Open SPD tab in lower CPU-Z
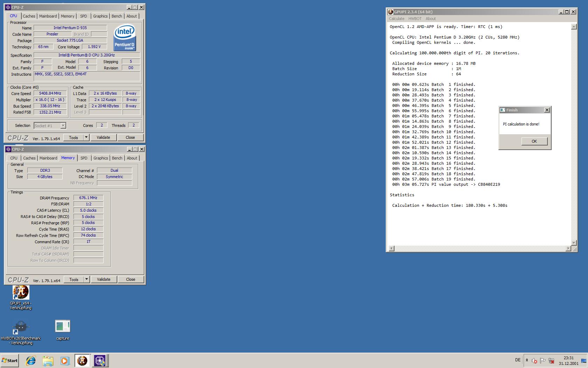Image resolution: width=588 pixels, height=368 pixels. [84, 158]
